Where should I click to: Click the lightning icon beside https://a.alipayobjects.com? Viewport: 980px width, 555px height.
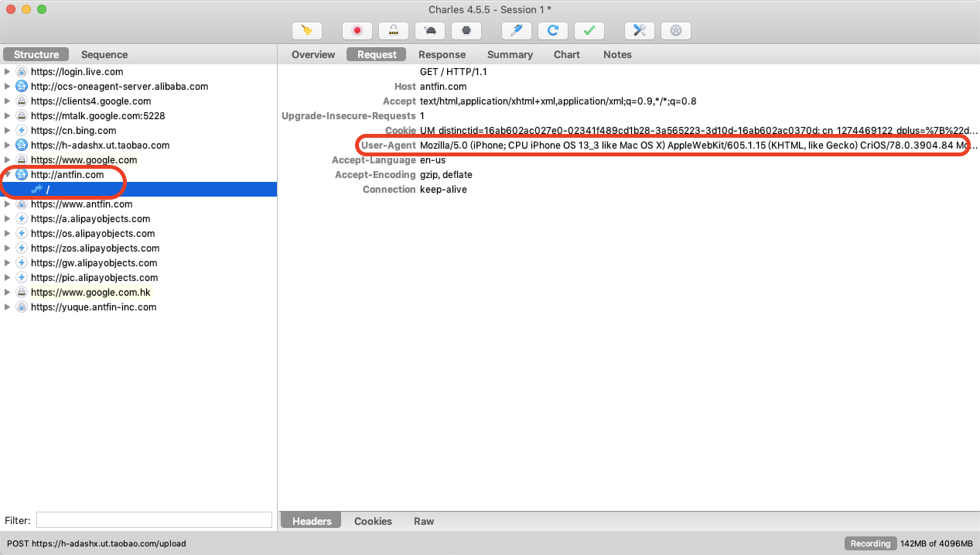[x=22, y=219]
